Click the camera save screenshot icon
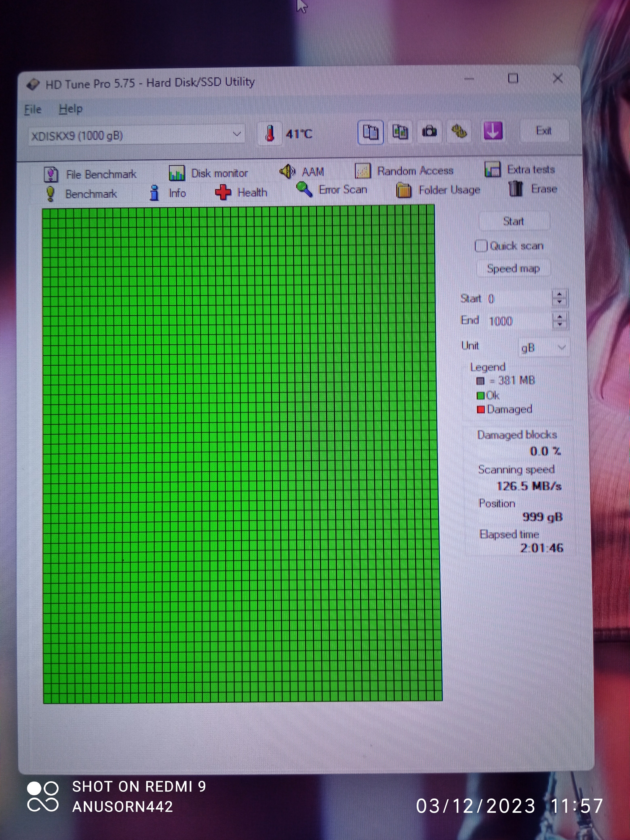 (429, 132)
